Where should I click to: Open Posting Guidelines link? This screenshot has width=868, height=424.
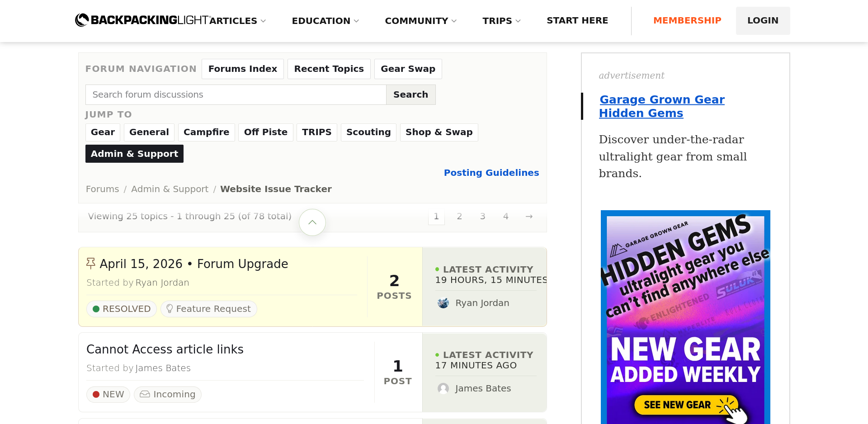(x=491, y=173)
